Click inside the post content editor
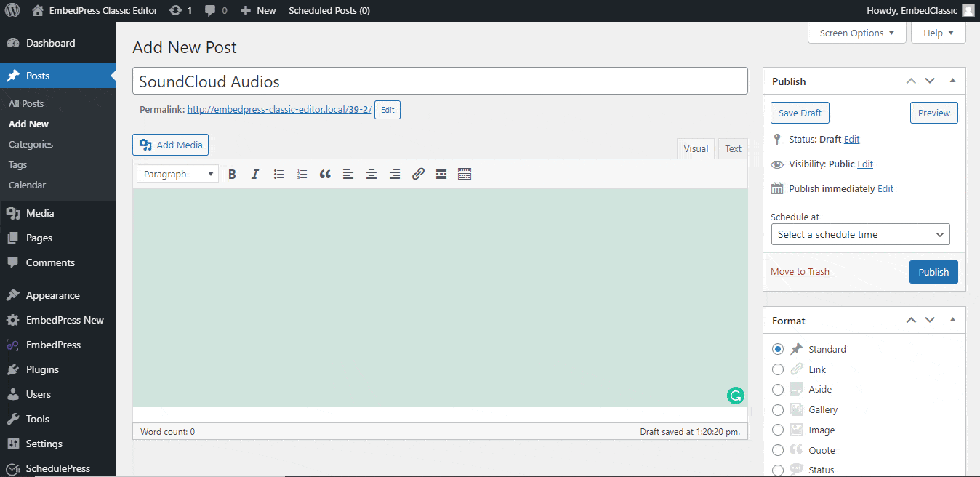 [x=440, y=298]
